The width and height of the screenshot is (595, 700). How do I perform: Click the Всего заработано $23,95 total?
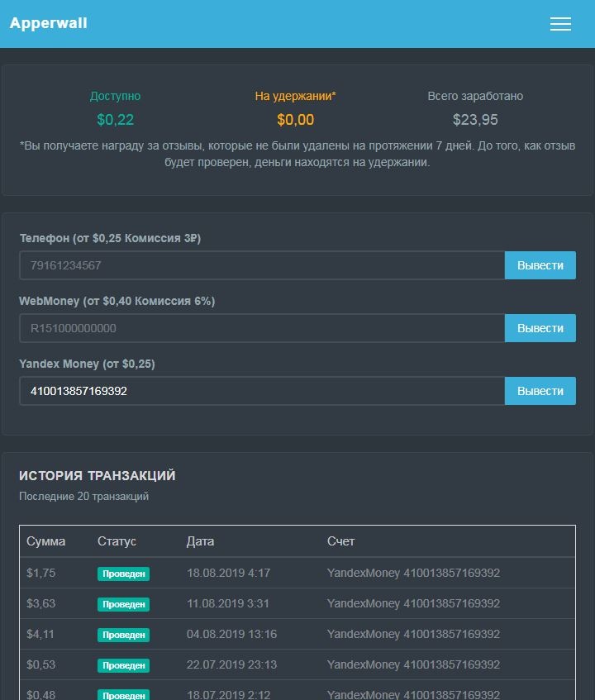point(475,120)
